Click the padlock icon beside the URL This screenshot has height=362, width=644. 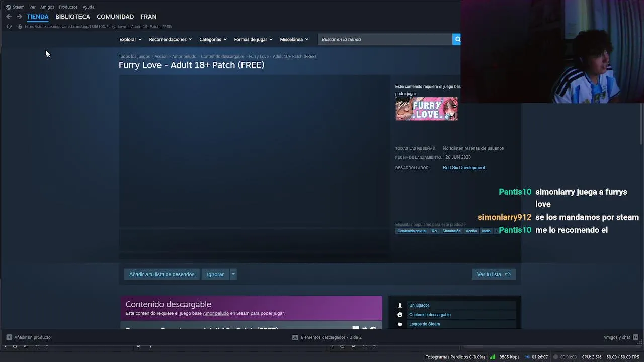pos(20,26)
